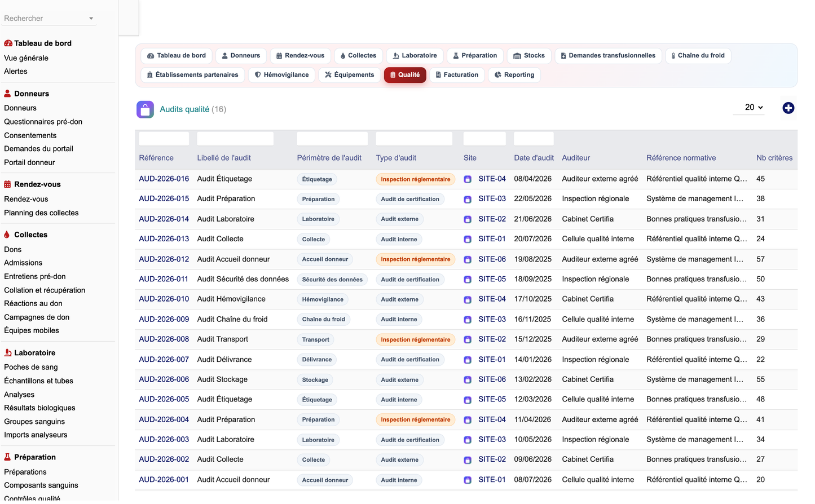Click the site icon in AUD-2026-005 row
The width and height of the screenshot is (815, 504).
(x=468, y=400)
